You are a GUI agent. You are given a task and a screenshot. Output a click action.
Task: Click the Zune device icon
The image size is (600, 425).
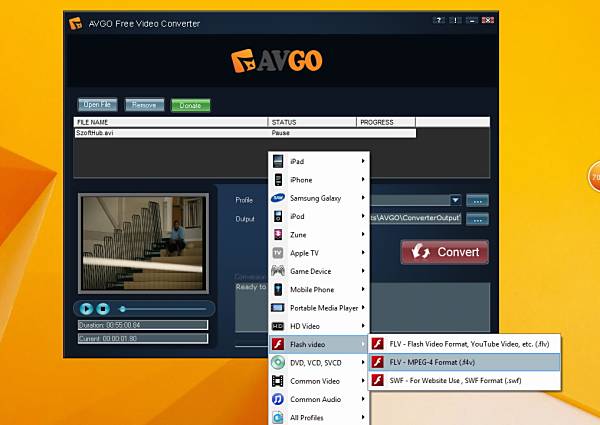278,234
